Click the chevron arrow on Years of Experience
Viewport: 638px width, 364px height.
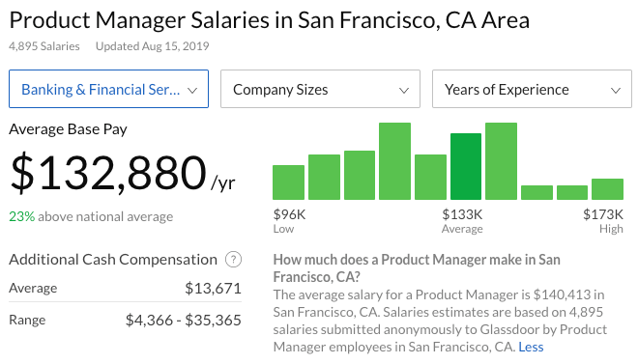pos(616,90)
